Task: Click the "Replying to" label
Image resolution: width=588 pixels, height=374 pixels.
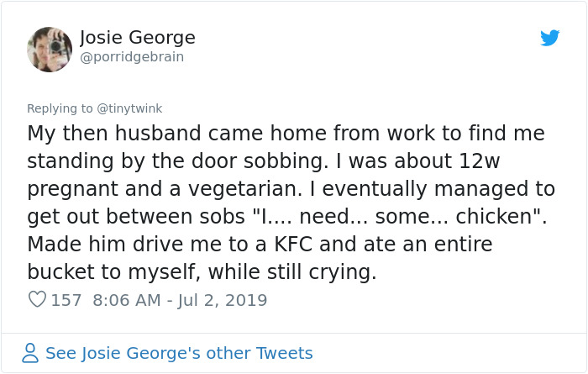Action: (x=60, y=108)
